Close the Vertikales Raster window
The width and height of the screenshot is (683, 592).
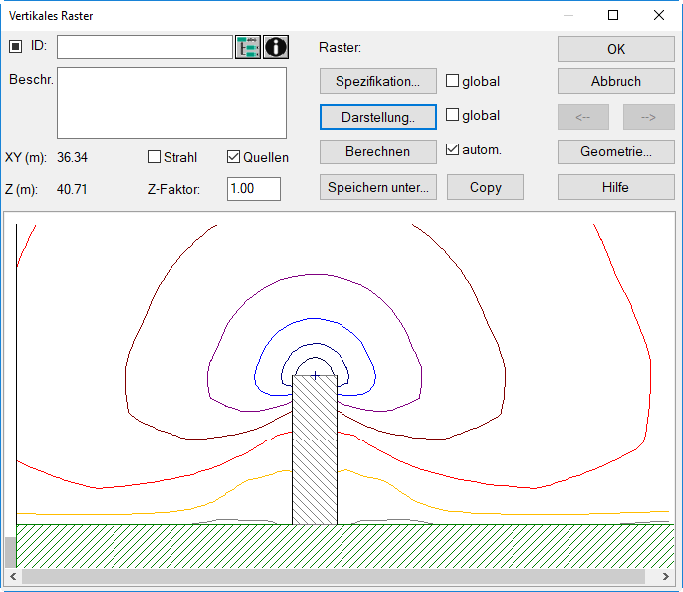click(x=659, y=15)
